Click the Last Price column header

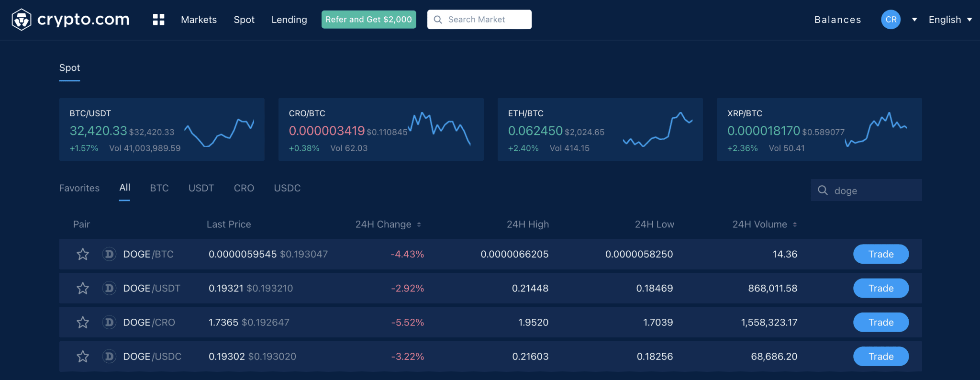click(229, 224)
